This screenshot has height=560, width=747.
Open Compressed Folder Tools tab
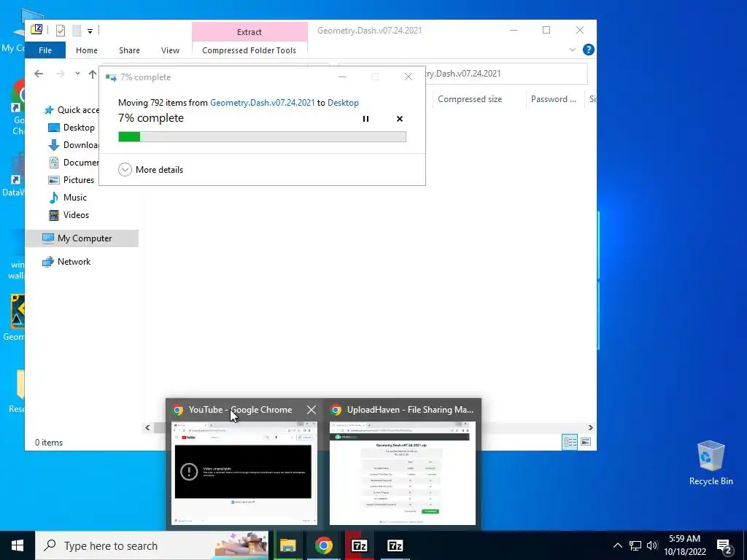tap(249, 50)
